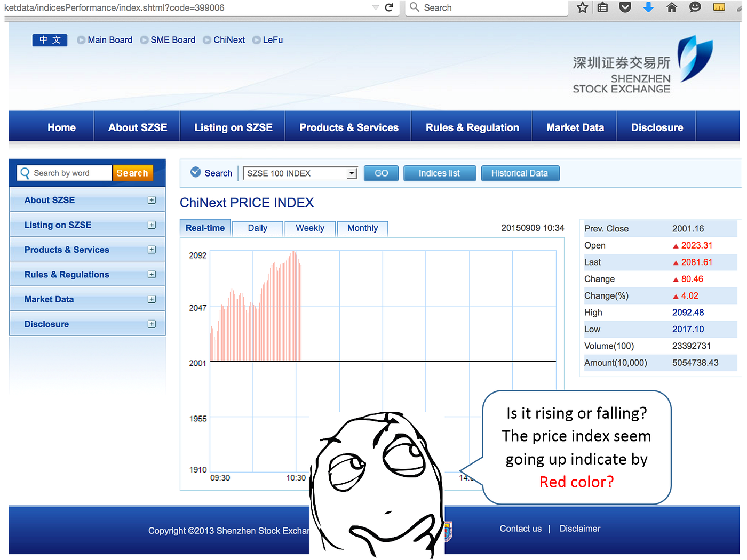
Task: Open Listing on SZSE navigation menu
Action: (x=233, y=127)
